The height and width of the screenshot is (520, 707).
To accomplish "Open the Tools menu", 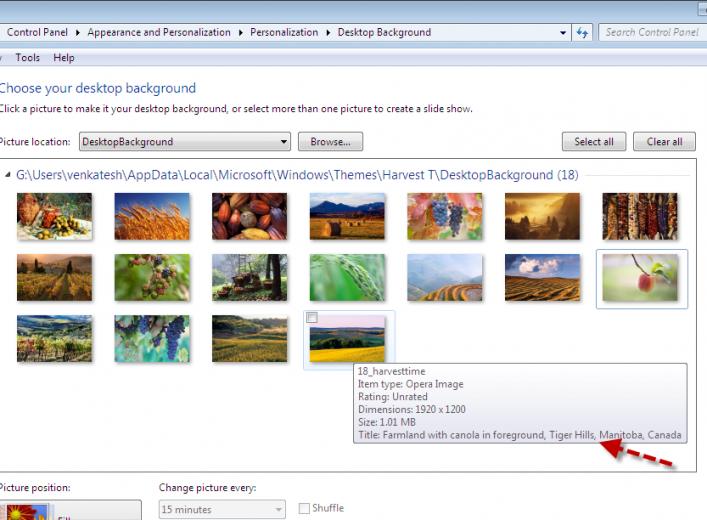I will coord(28,58).
